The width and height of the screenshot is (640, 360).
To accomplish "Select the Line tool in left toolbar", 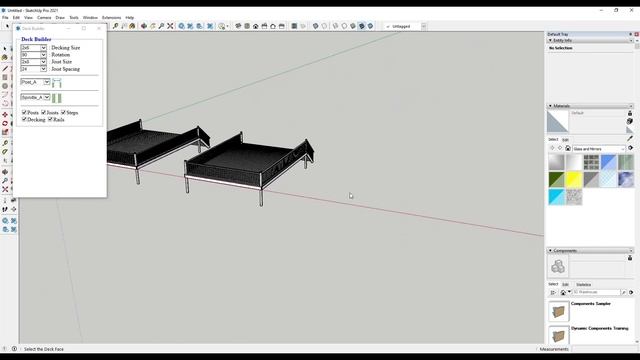I will coord(5,69).
